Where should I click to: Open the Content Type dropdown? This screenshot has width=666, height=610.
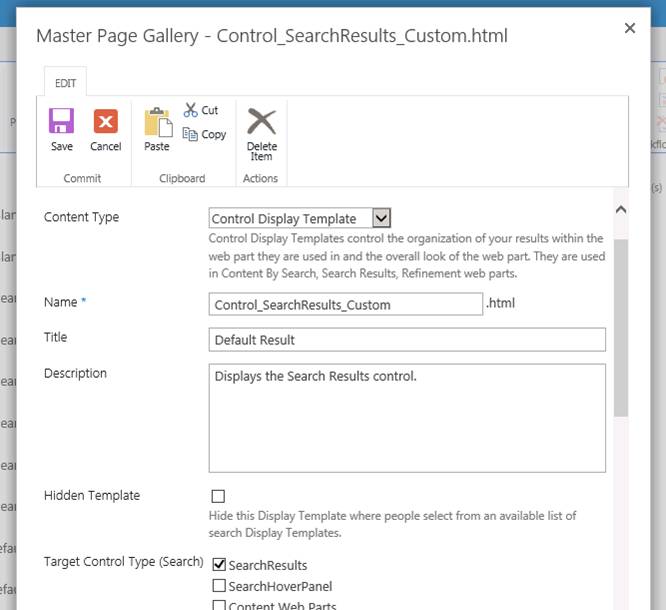[380, 218]
